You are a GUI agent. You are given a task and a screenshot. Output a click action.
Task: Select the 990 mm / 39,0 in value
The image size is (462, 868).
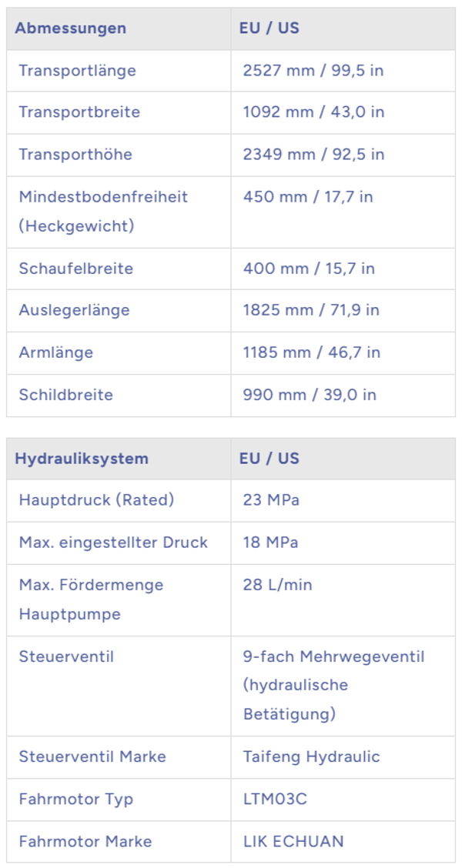(x=310, y=395)
